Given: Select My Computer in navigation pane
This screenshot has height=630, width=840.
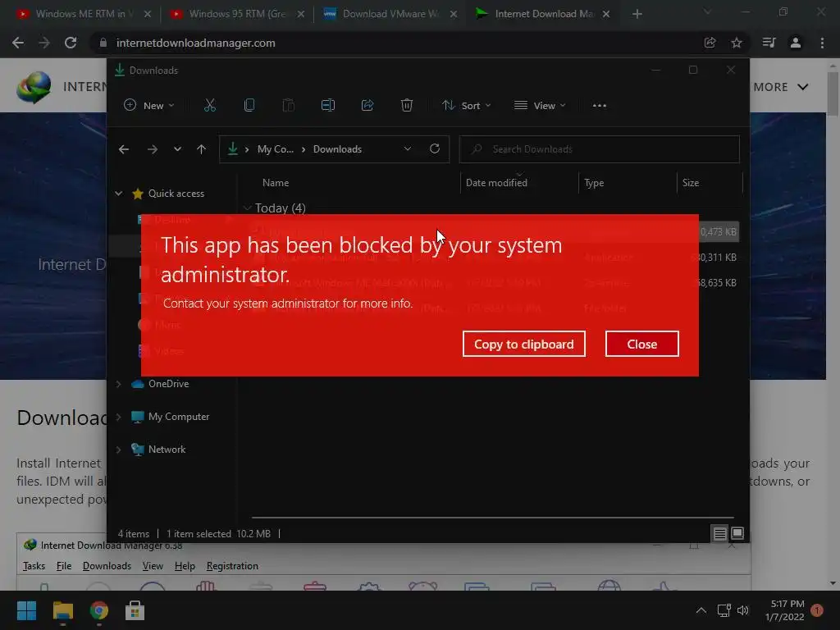Looking at the screenshot, I should [x=178, y=417].
